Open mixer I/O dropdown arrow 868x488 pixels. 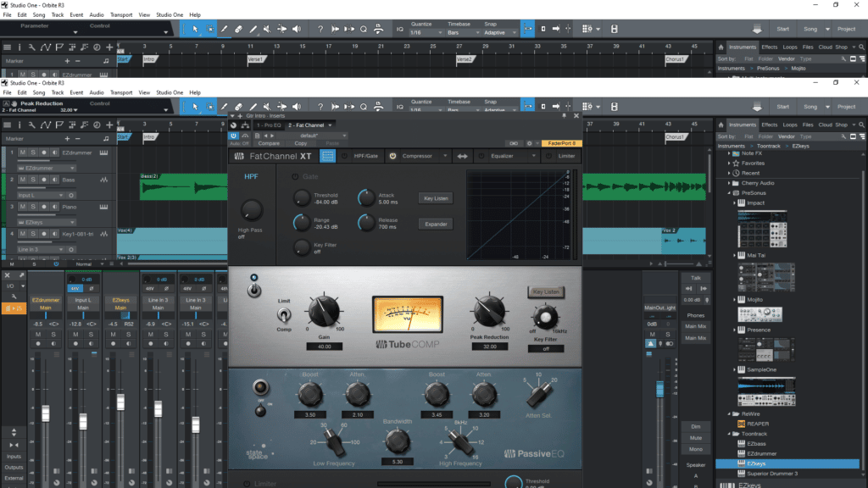tap(23, 286)
